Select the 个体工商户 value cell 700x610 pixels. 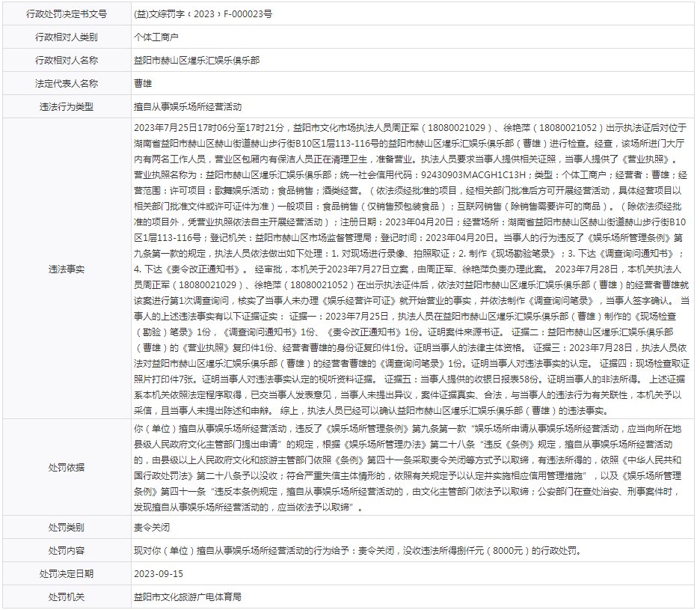[156, 37]
